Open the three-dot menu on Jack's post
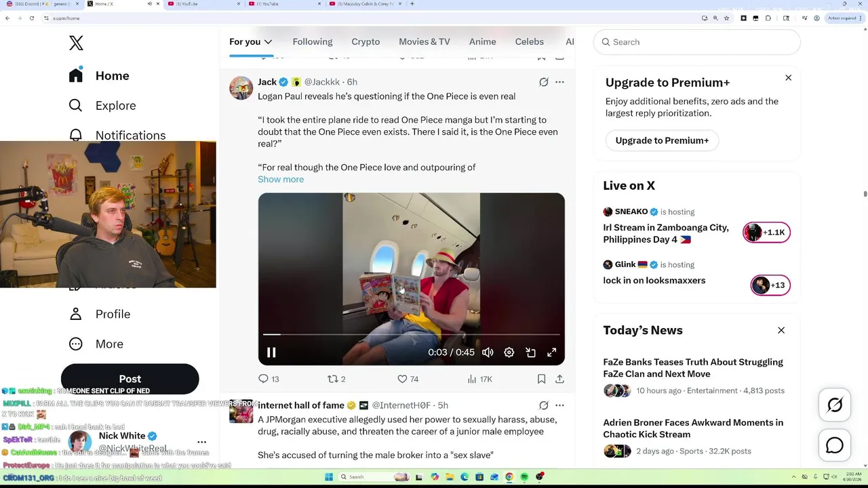868x488 pixels. [559, 82]
